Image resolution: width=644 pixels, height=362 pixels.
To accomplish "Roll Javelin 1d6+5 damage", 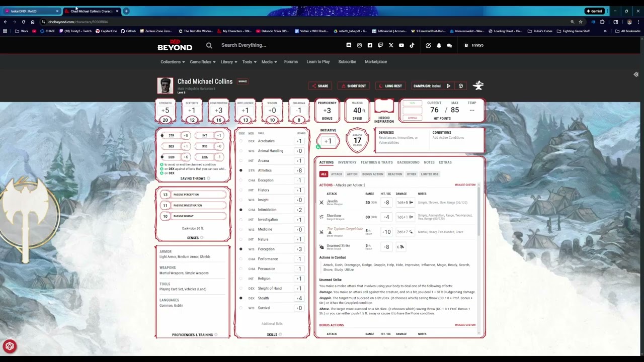I will 405,203.
